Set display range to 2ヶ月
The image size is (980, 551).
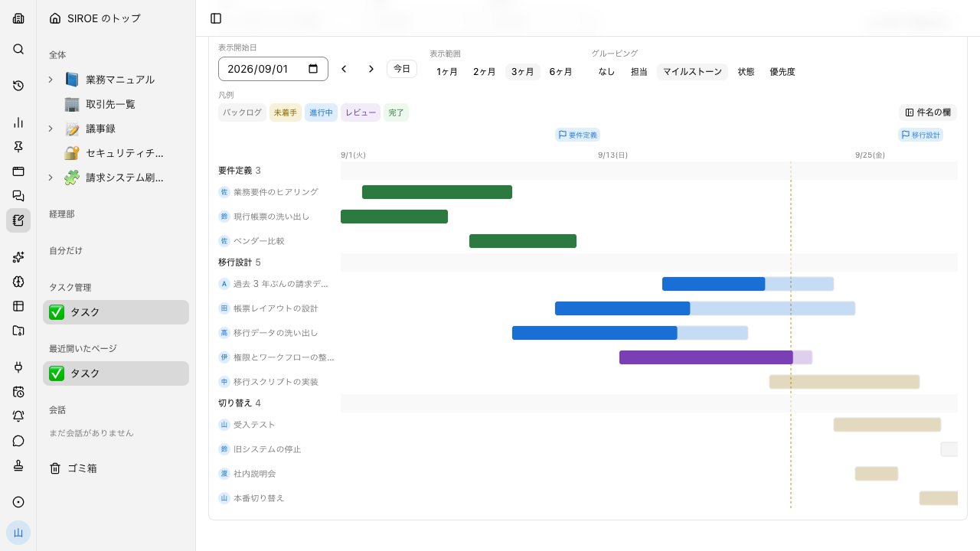click(x=485, y=72)
